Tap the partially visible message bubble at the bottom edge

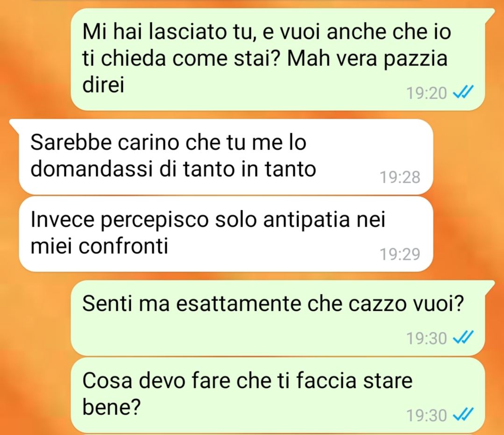(x=278, y=434)
